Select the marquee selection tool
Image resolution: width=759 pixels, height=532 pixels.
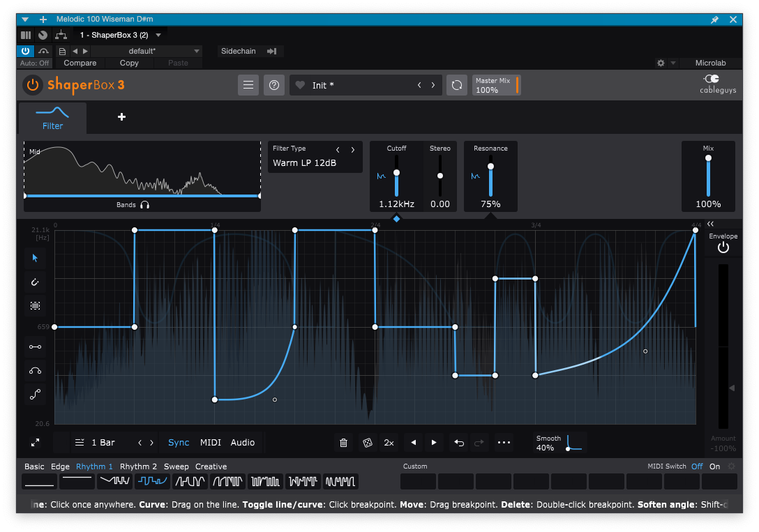pyautogui.click(x=35, y=305)
